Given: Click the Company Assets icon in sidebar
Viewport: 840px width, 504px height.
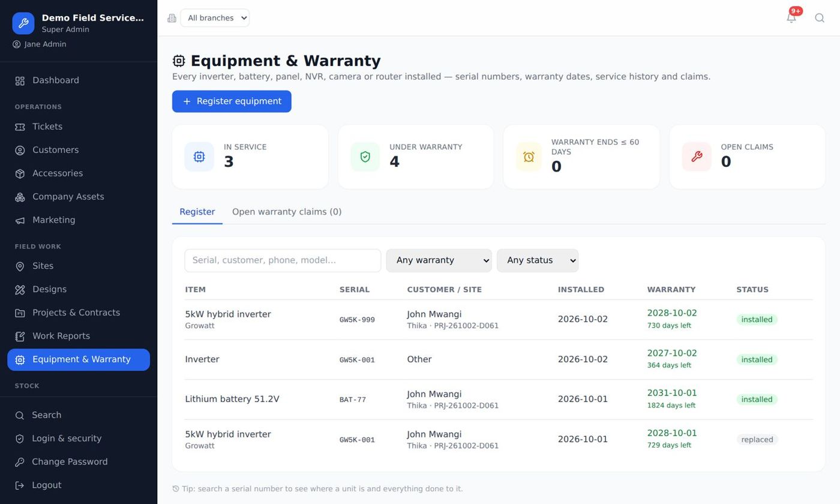Looking at the screenshot, I should [x=20, y=197].
